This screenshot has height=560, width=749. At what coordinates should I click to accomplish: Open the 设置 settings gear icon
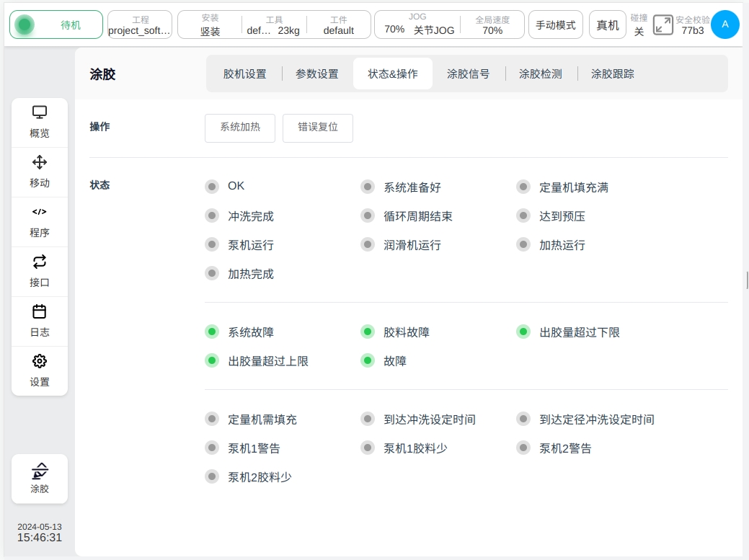(40, 362)
